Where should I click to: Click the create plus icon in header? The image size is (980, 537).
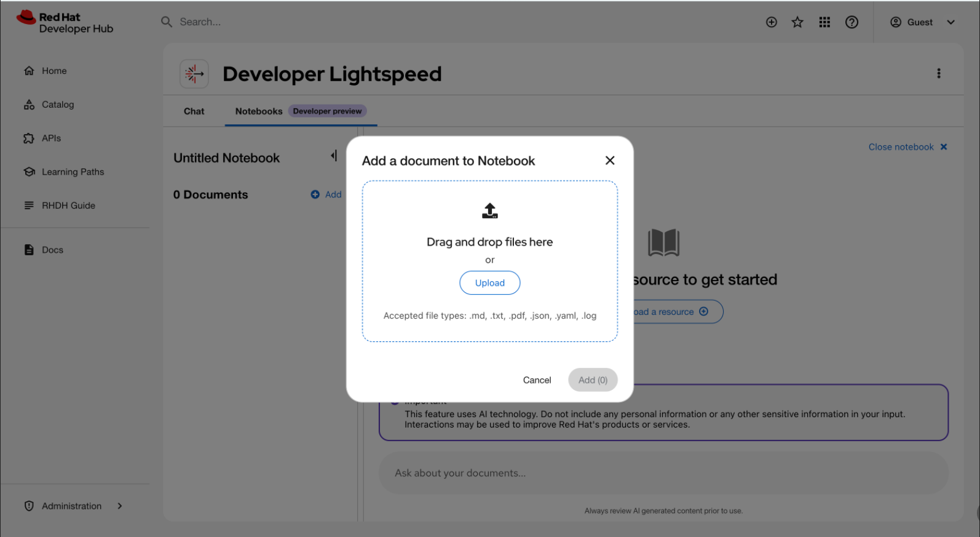coord(772,22)
